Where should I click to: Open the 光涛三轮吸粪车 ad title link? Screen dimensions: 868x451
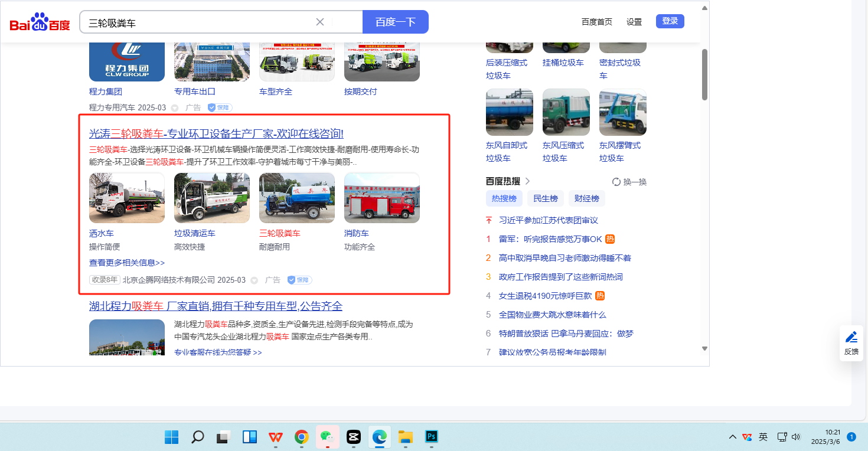tap(216, 133)
